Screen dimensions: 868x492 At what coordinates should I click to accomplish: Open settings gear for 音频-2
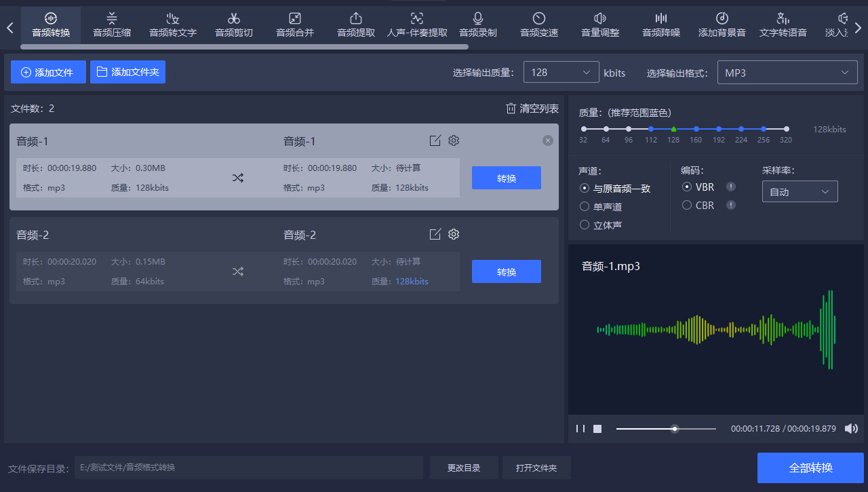point(454,234)
